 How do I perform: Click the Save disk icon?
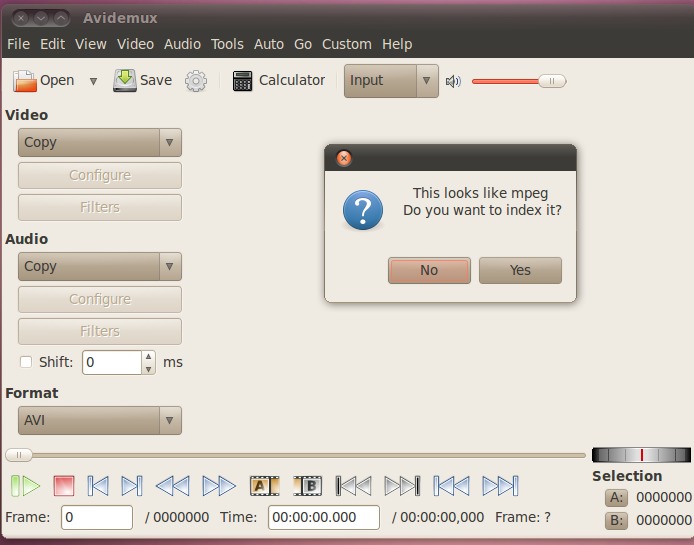coord(125,80)
